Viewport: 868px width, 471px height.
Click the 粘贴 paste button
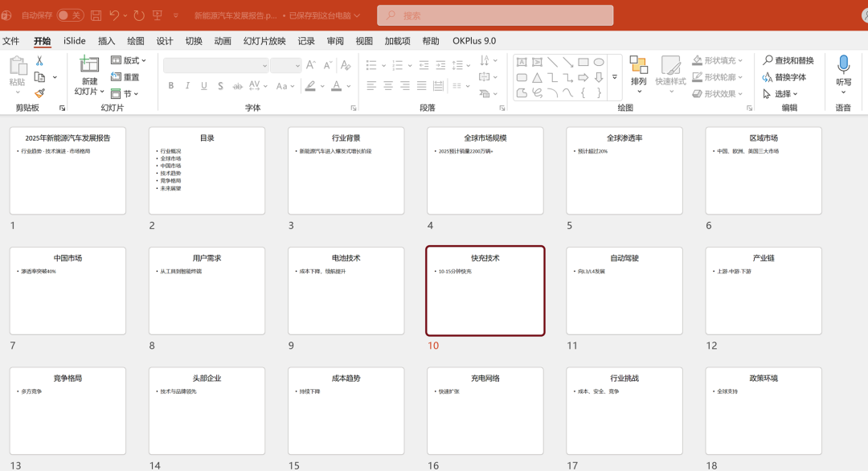(x=18, y=76)
